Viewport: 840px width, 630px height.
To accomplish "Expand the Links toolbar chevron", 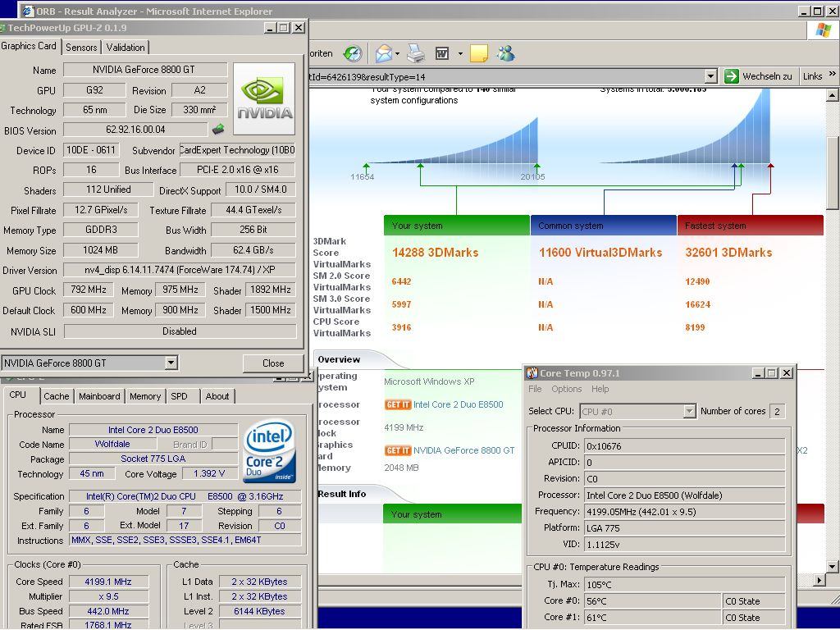I will (x=832, y=74).
